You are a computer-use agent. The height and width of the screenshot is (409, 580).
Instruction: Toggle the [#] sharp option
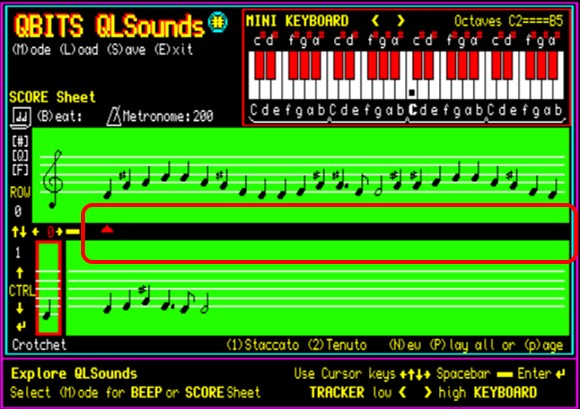coord(20,141)
